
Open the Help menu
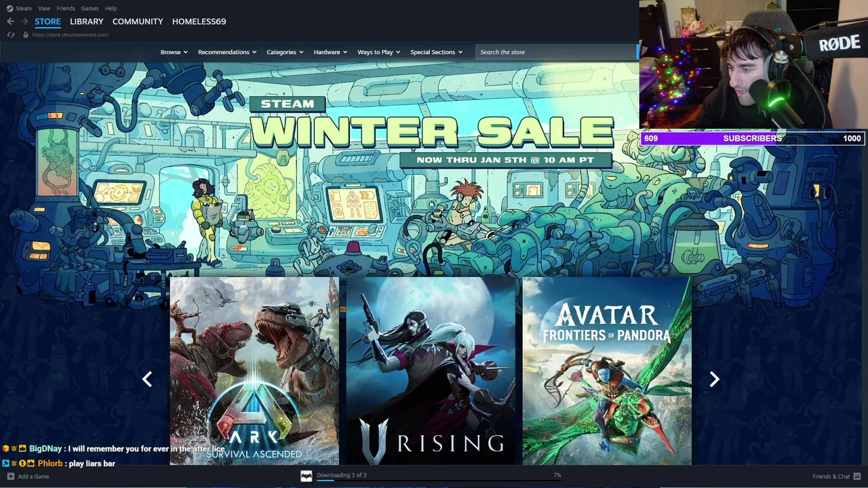(111, 8)
